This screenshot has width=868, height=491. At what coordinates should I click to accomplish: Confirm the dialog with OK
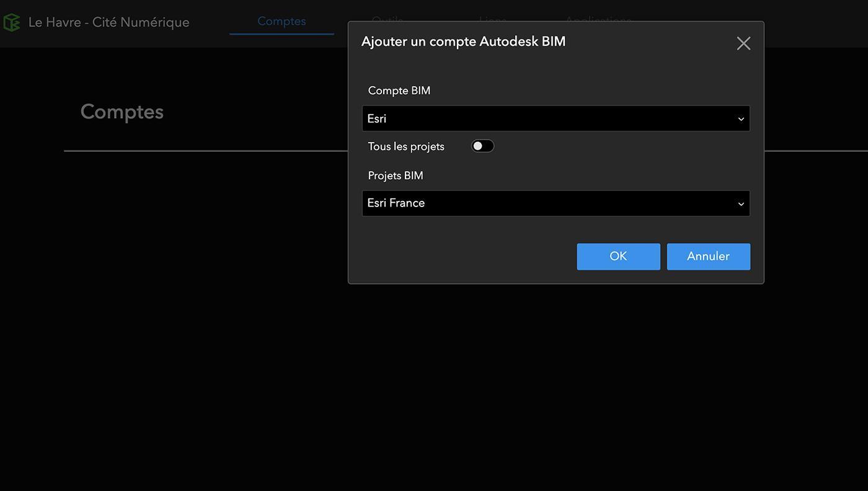click(618, 257)
